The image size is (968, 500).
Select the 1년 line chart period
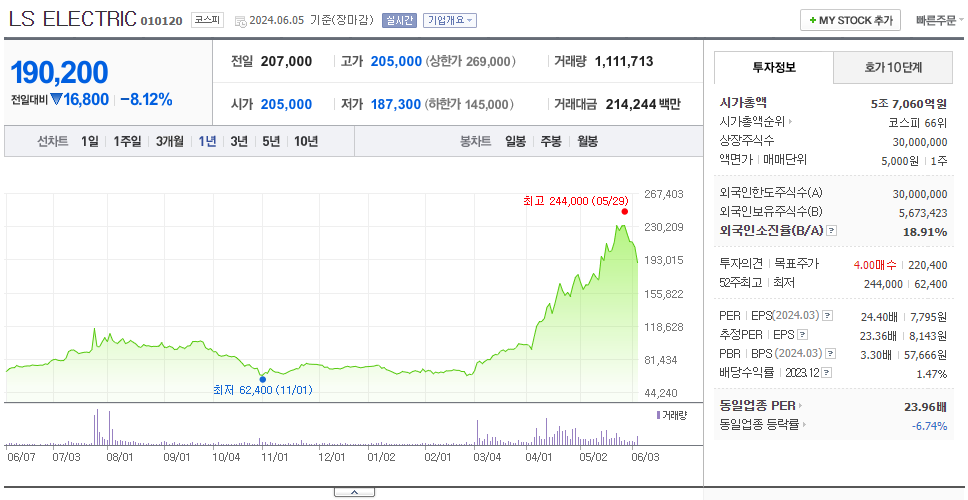[x=207, y=141]
